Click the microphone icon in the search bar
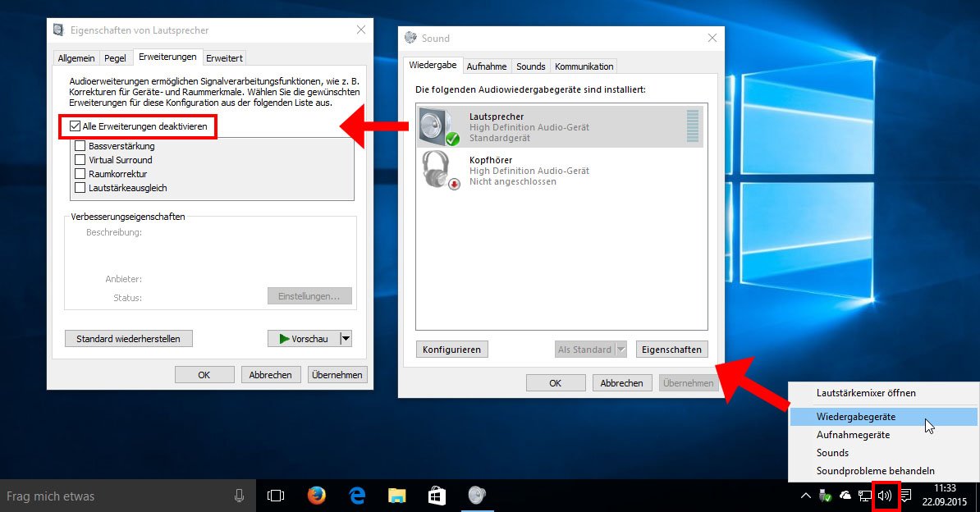The width and height of the screenshot is (980, 512). [x=239, y=496]
